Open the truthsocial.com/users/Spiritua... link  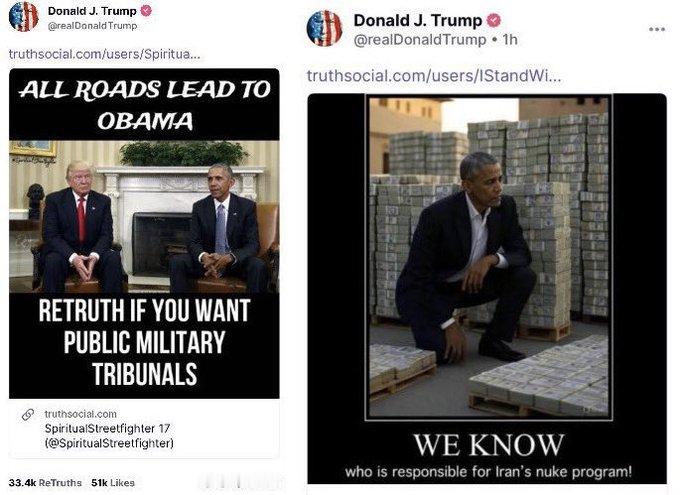point(105,54)
